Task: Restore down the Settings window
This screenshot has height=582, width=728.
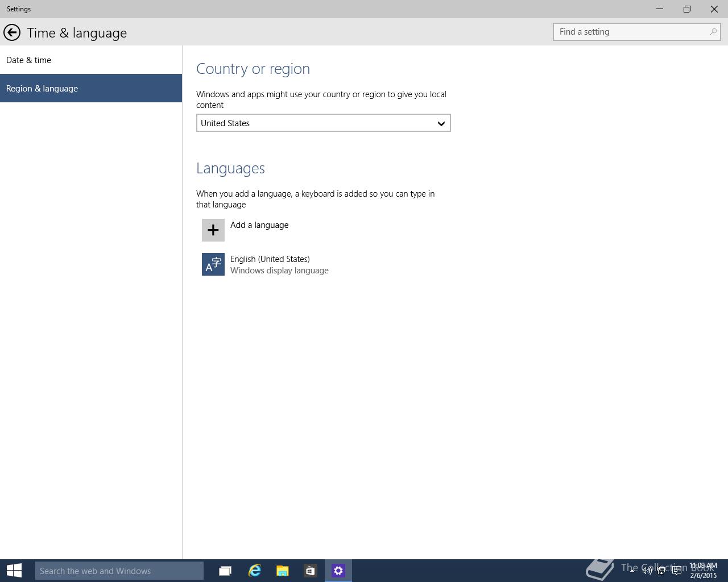Action: pyautogui.click(x=687, y=9)
